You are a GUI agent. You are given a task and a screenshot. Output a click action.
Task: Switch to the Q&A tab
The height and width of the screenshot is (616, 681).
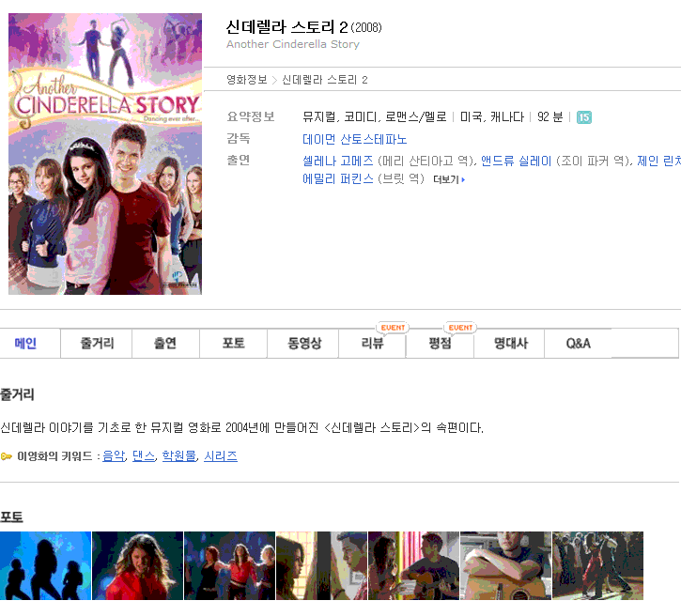578,344
